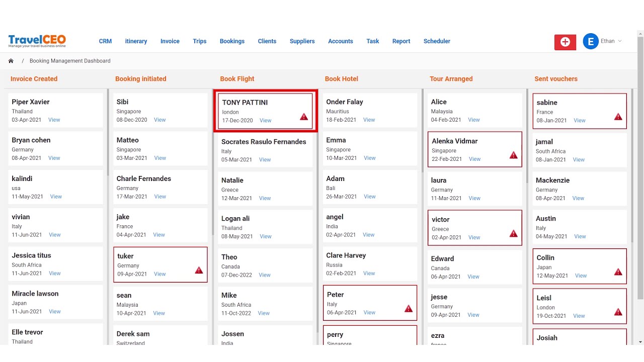Image resolution: width=644 pixels, height=362 pixels.
Task: Expand the Ethan account dropdown arrow
Action: tap(620, 41)
